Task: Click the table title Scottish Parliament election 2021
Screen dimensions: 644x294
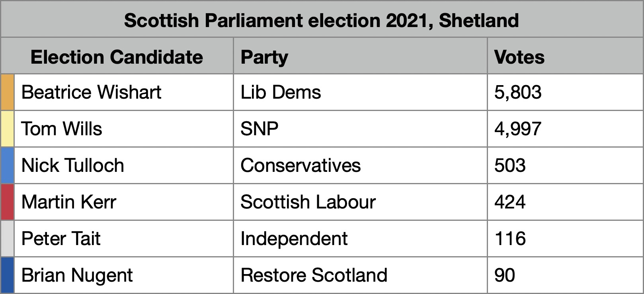Action: coord(322,20)
